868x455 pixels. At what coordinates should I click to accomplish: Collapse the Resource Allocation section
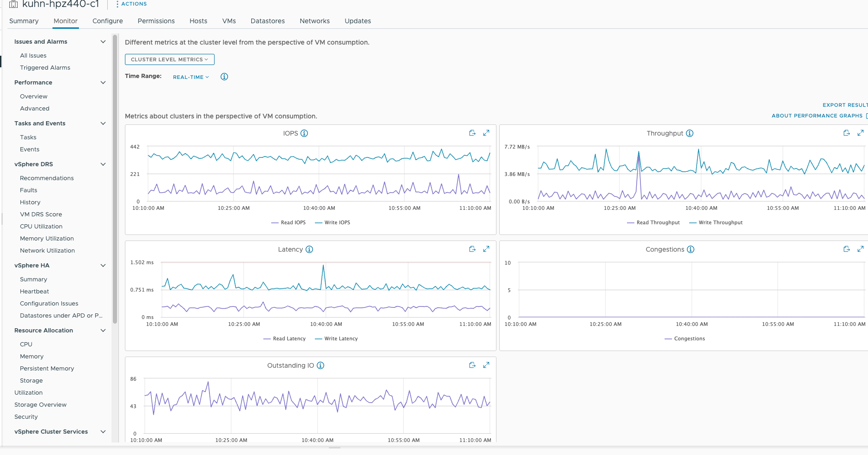103,331
